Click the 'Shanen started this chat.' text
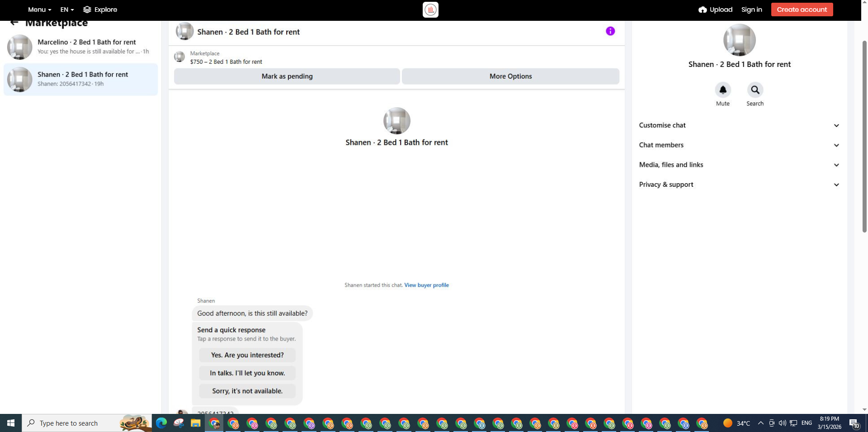Screen dimensions: 868x432 pos(373,285)
